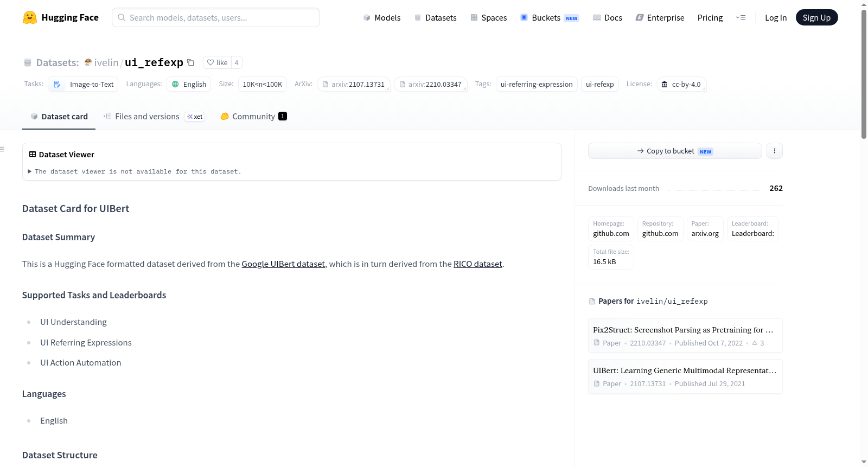Image resolution: width=868 pixels, height=467 pixels.
Task: Focus the search models, datasets, users field
Action: click(216, 17)
